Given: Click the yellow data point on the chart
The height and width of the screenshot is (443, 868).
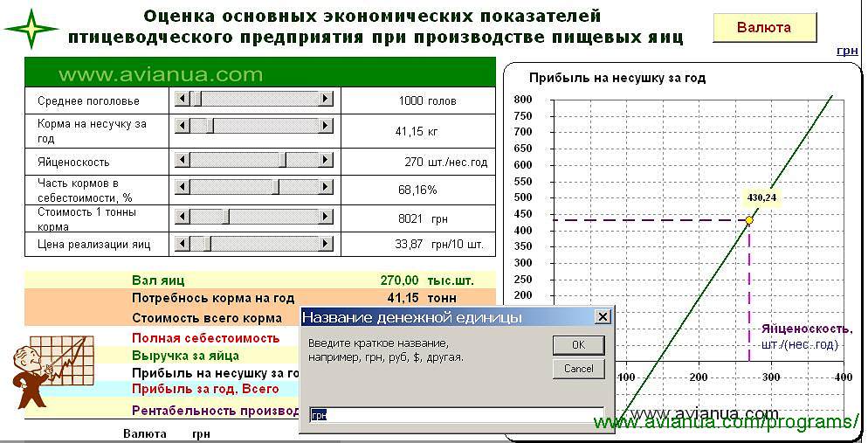Looking at the screenshot, I should 749,220.
